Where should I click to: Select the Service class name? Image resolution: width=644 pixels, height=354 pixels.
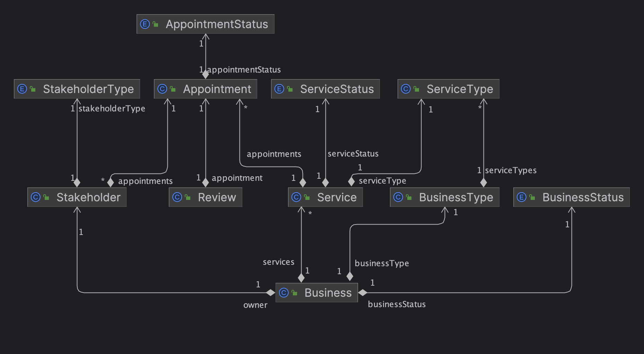337,197
